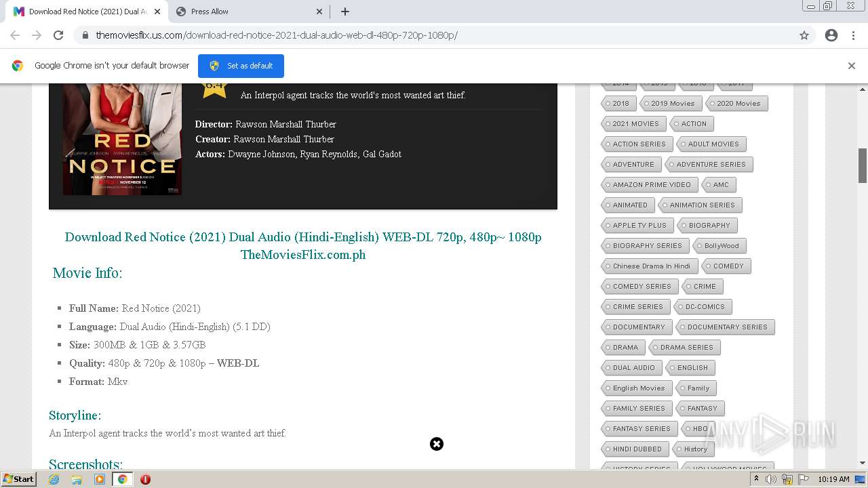Open the 2021 MOVIES tag
This screenshot has height=488, width=868.
633,124
